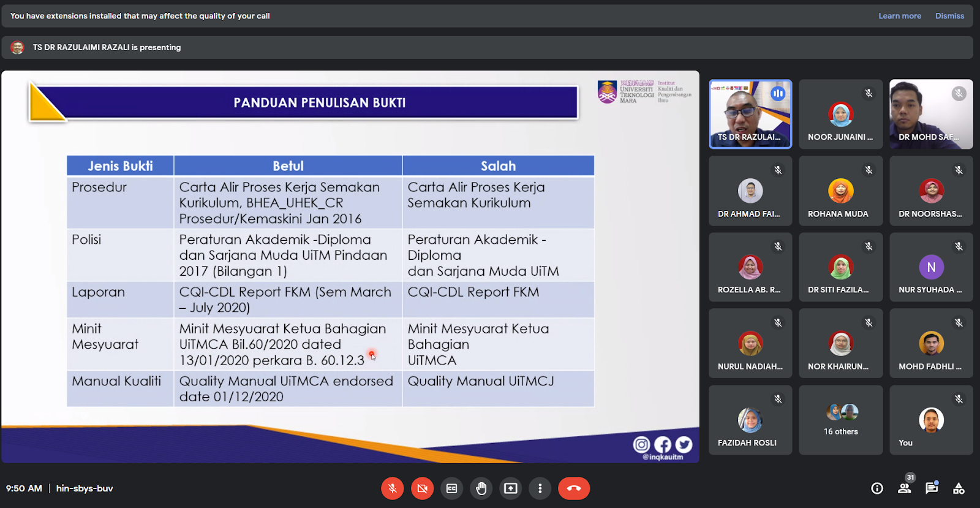Select ROZELLA AB. R participant tile

(x=750, y=267)
